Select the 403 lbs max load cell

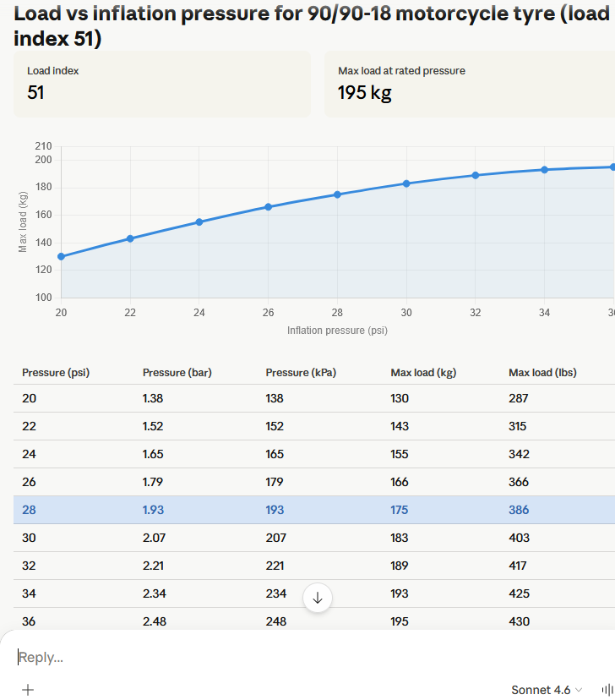click(519, 538)
